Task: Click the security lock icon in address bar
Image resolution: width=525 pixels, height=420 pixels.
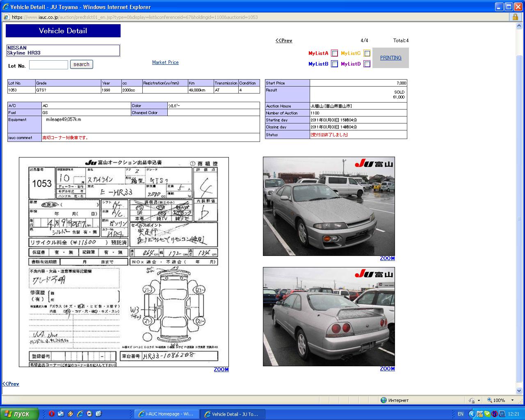Action: coord(515,17)
